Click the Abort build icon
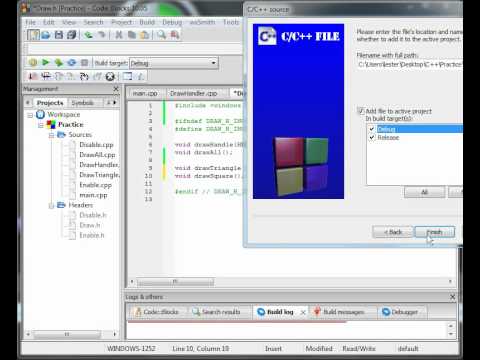This screenshot has height=360, width=480. point(85,62)
